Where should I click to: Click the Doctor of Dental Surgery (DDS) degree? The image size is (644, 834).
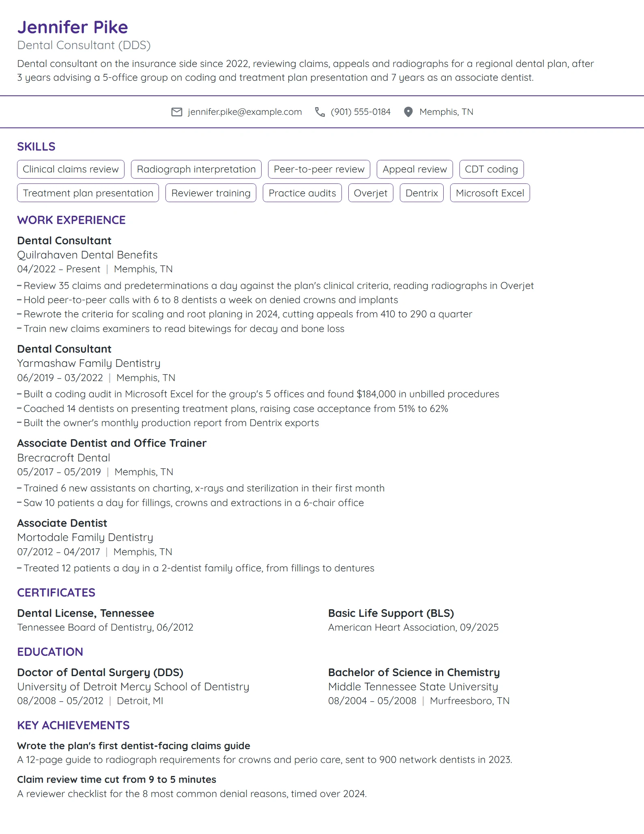coord(100,672)
